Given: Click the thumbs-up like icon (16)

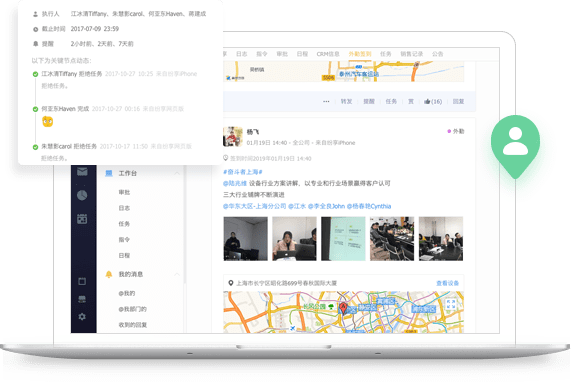Looking at the screenshot, I should tap(427, 101).
